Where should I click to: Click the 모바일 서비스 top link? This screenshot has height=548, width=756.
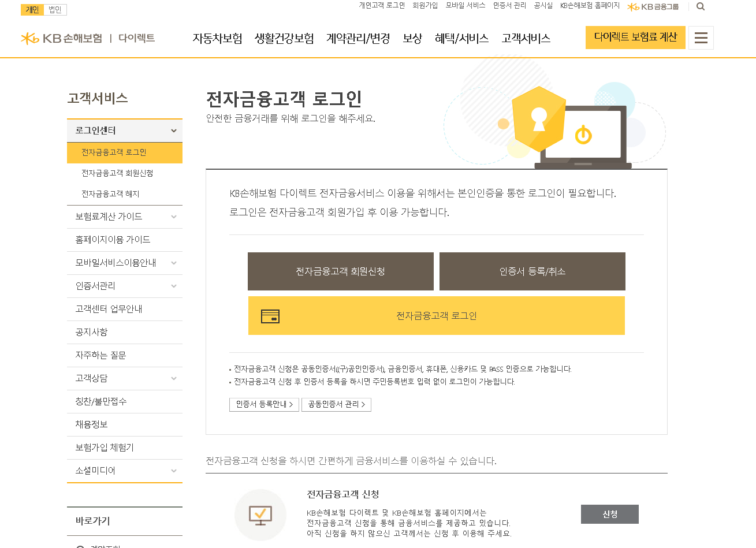coord(465,5)
